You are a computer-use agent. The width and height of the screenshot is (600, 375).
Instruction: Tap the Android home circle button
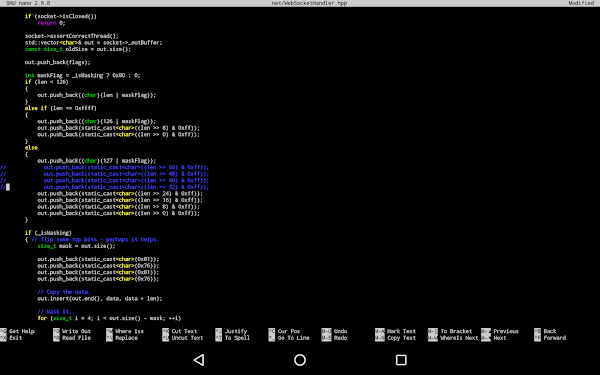[300, 360]
